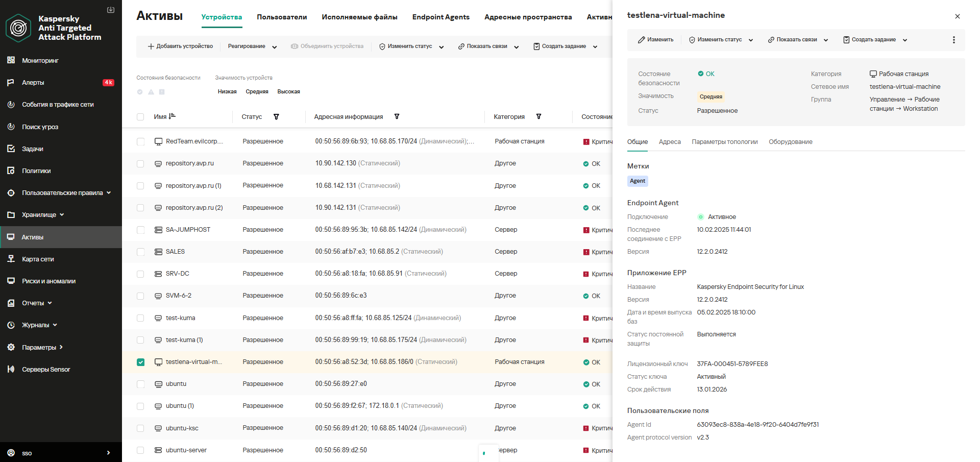Open the Alerts section via its flag icon
Screen dimensions: 980x462
(11, 83)
